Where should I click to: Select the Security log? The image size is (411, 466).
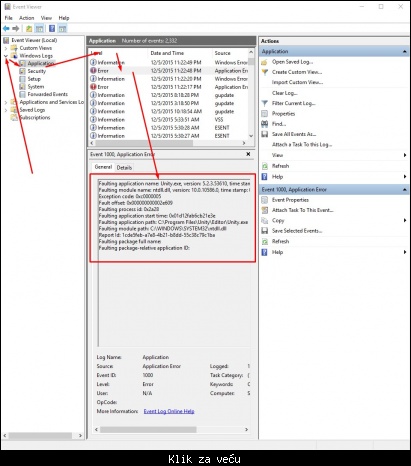(x=36, y=71)
